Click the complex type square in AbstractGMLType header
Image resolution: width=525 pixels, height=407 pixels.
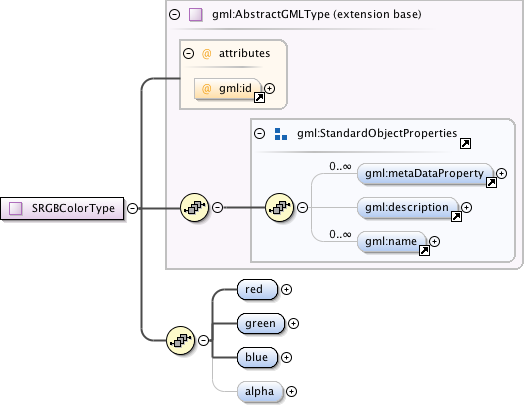point(196,15)
